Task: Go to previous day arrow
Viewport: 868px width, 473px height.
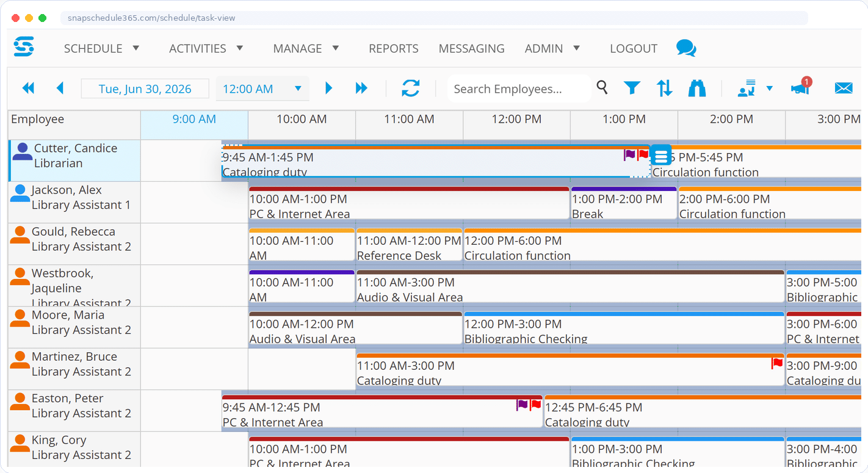Action: pyautogui.click(x=60, y=88)
